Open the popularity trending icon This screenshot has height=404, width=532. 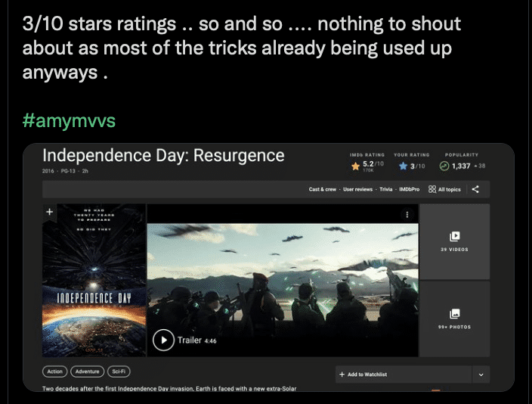(444, 166)
